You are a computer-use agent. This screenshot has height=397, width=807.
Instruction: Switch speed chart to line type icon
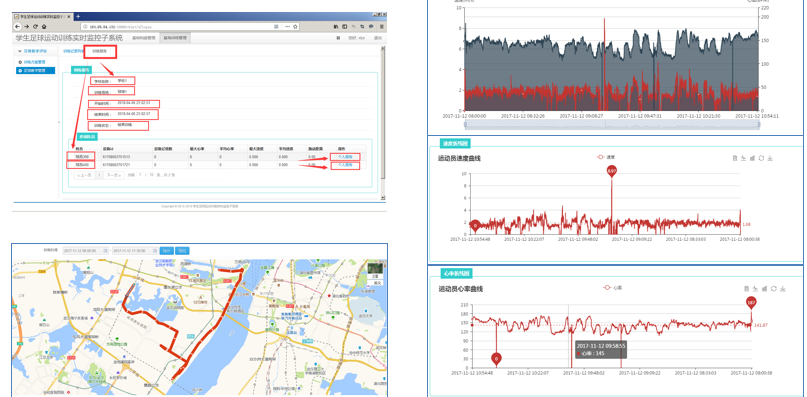pos(744,158)
